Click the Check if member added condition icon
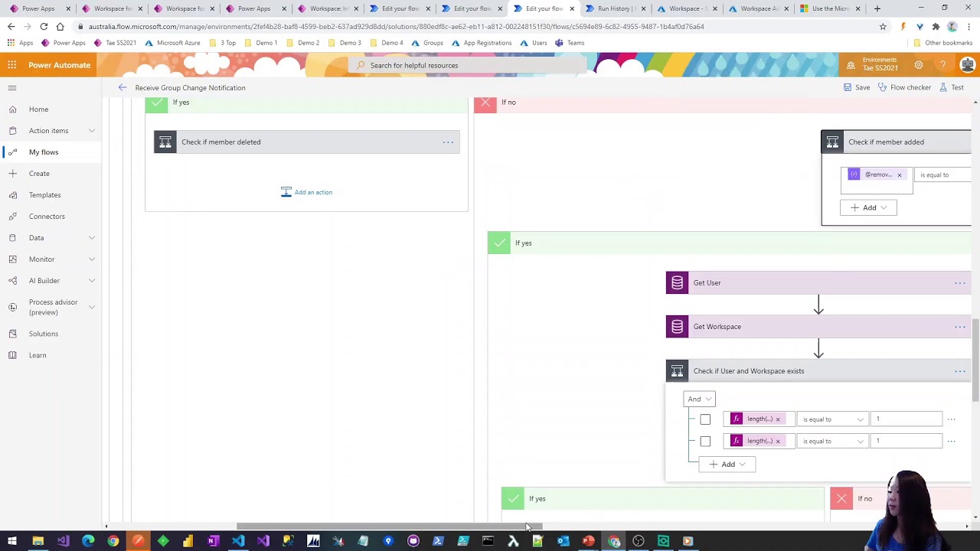 point(832,142)
